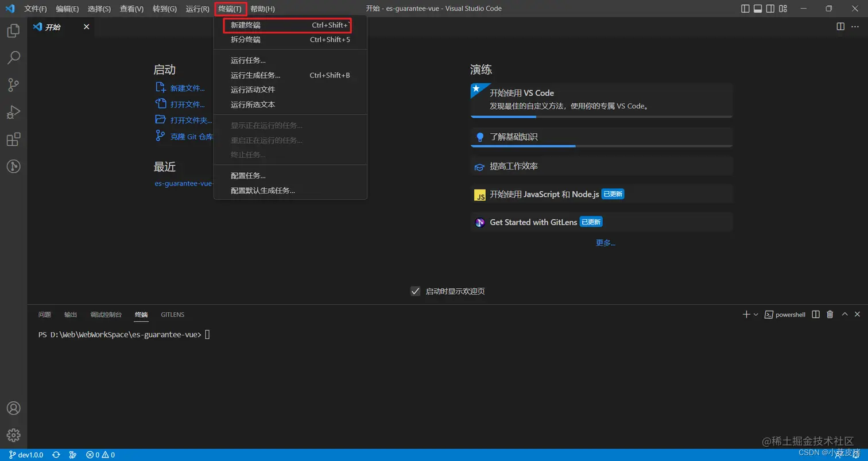Choose 运行所选文本 menu entry
The width and height of the screenshot is (868, 461).
(x=290, y=104)
